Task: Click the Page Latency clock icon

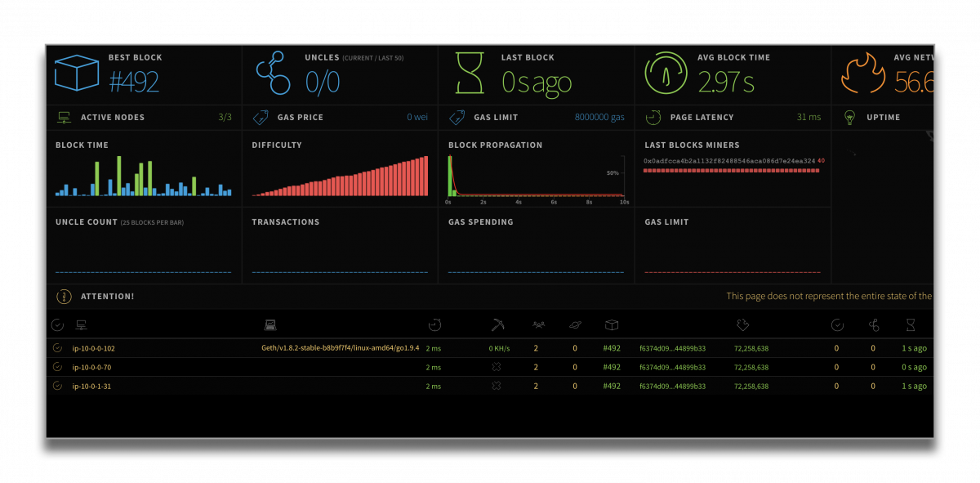Action: tap(653, 118)
